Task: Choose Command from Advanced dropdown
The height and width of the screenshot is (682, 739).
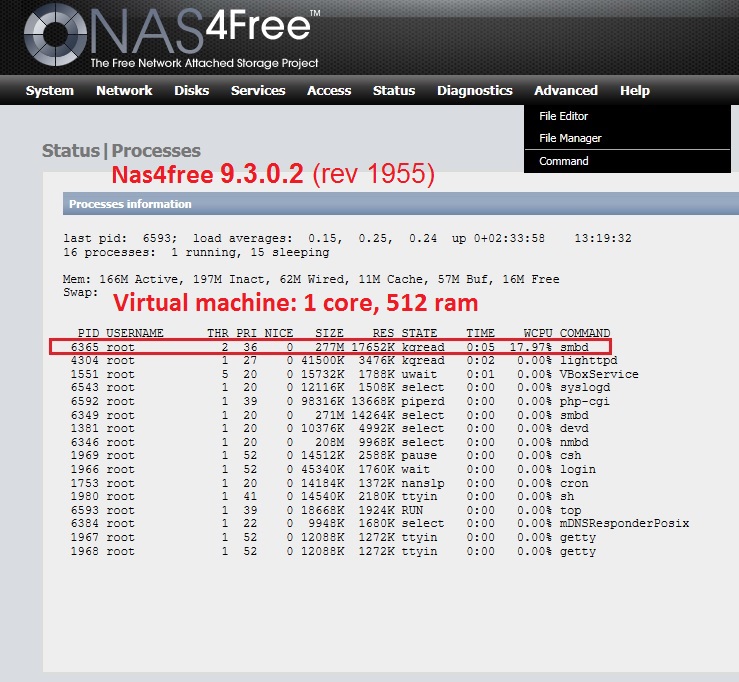Action: pos(564,161)
